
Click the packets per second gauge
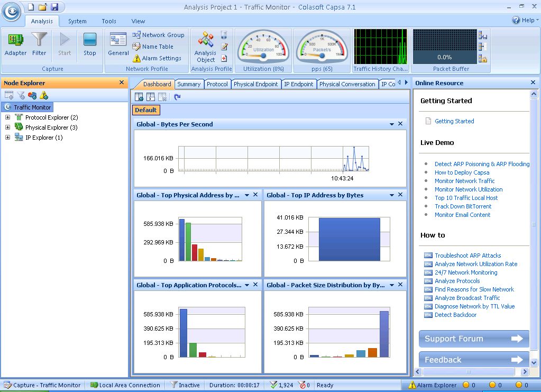[x=322, y=47]
